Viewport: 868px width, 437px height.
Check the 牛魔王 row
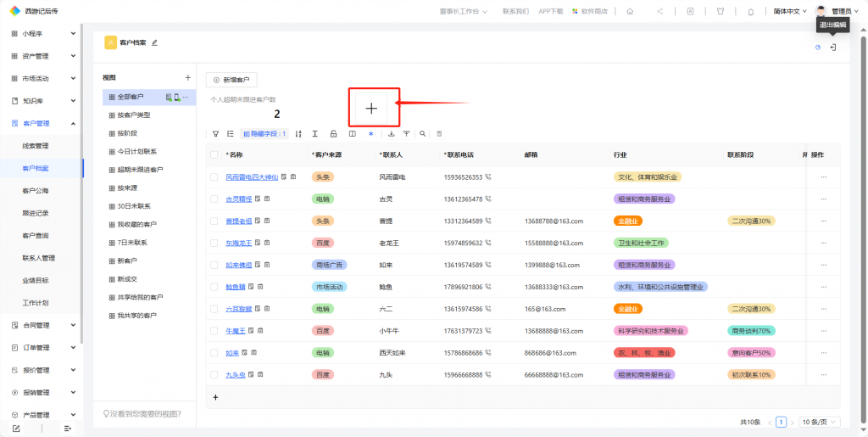[x=214, y=331]
